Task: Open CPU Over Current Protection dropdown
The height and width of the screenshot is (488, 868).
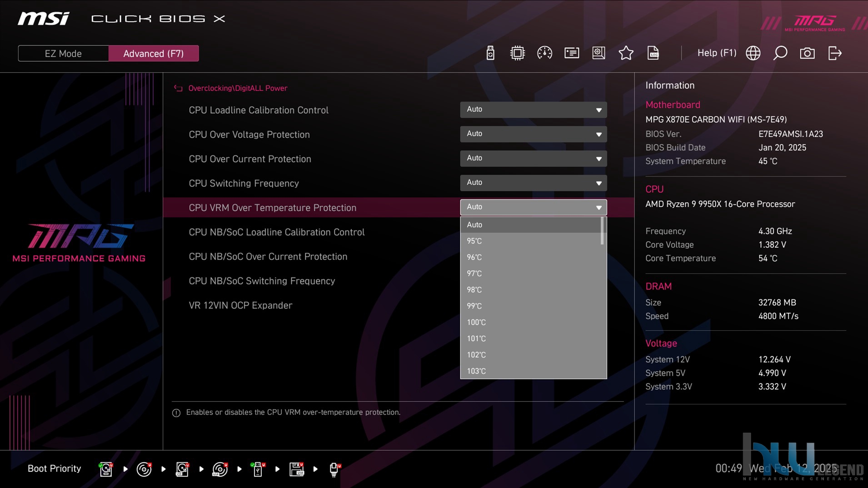Action: coord(533,159)
